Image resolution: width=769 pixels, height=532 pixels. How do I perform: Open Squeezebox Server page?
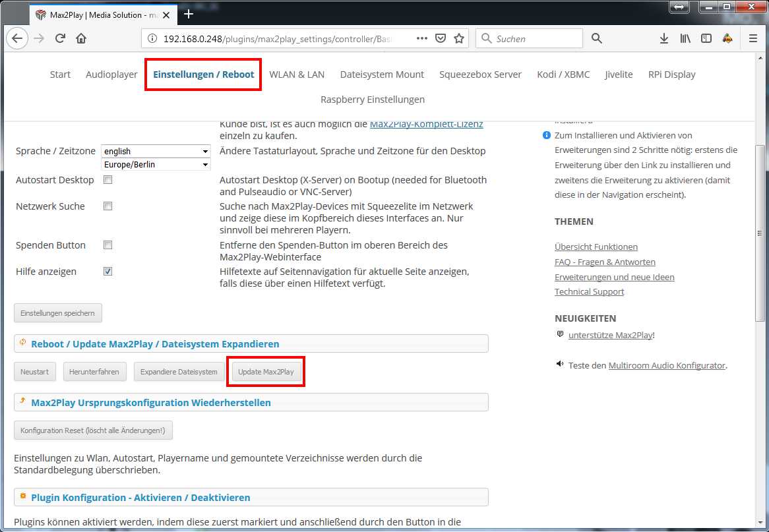[x=481, y=74]
